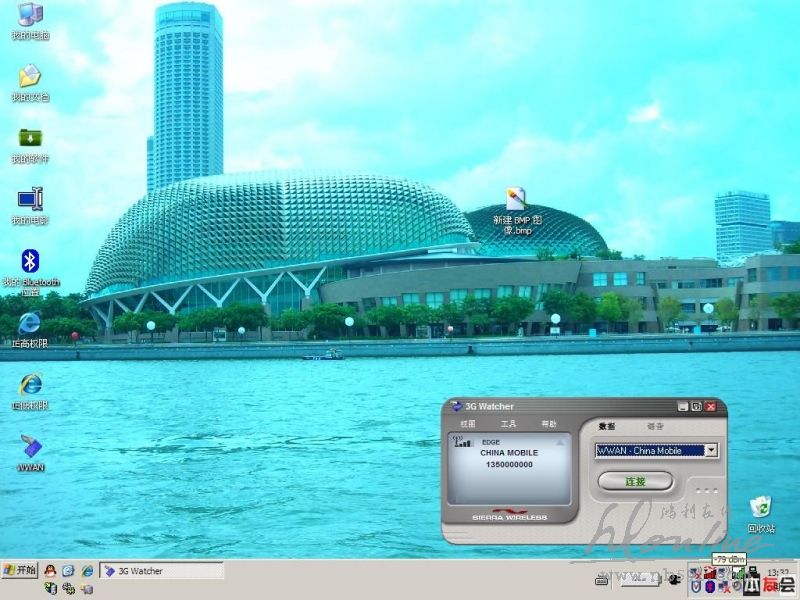Switch to the 数据 tab
Screen dimensions: 800x600
[607, 426]
